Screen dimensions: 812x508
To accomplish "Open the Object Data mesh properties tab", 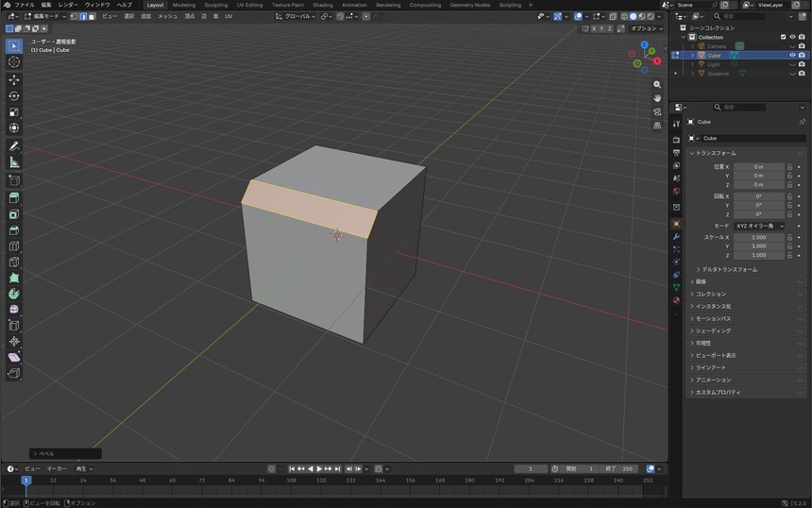I will tap(676, 287).
